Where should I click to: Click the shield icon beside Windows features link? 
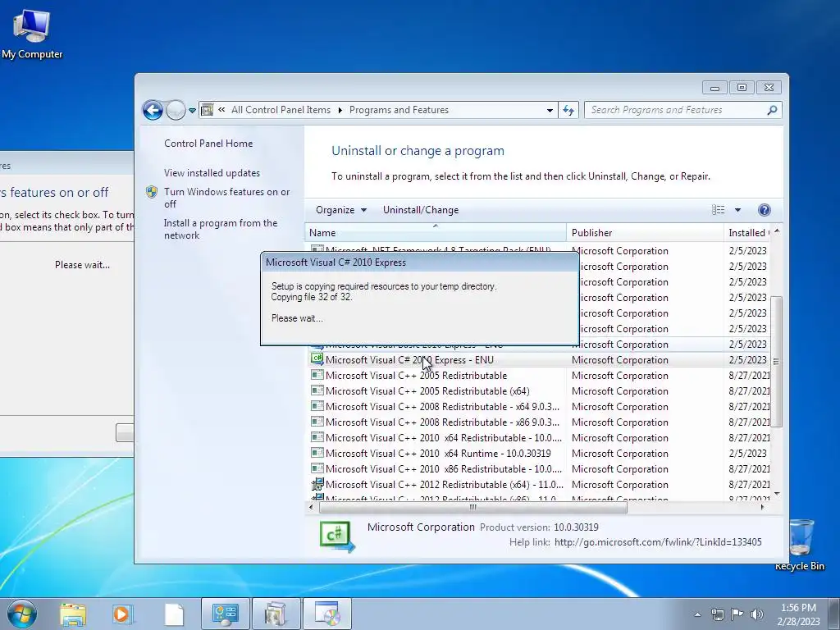[152, 192]
